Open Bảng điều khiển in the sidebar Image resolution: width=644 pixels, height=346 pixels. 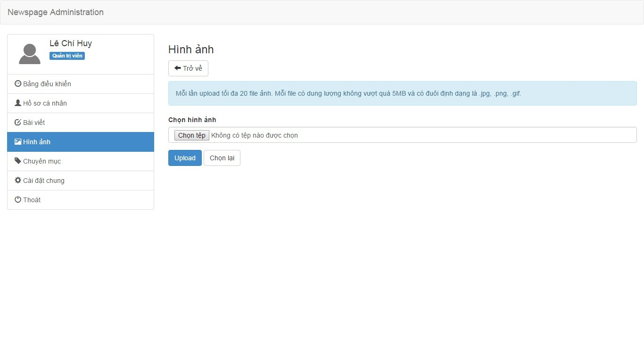[81, 84]
